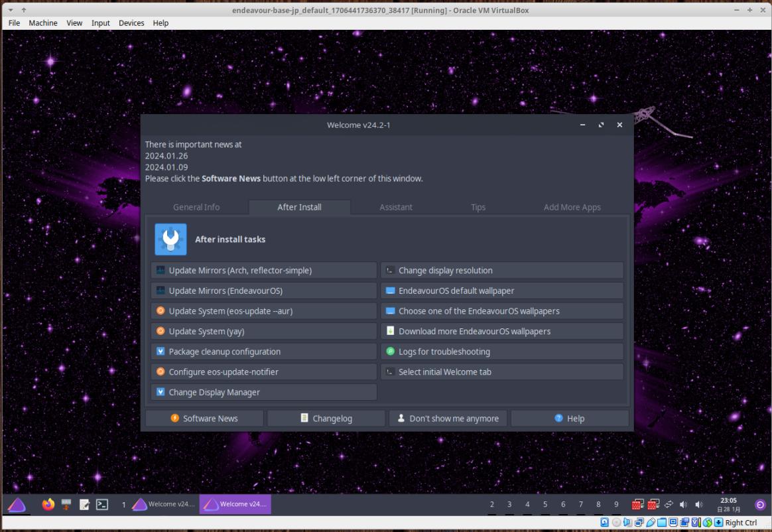Switch to workspace 5
The image size is (772, 532).
click(545, 504)
